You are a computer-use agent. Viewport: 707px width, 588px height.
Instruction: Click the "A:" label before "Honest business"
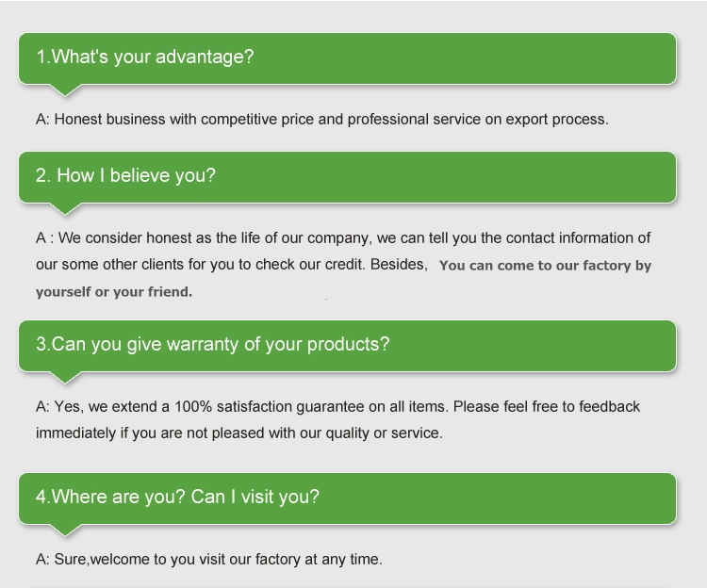coord(42,120)
